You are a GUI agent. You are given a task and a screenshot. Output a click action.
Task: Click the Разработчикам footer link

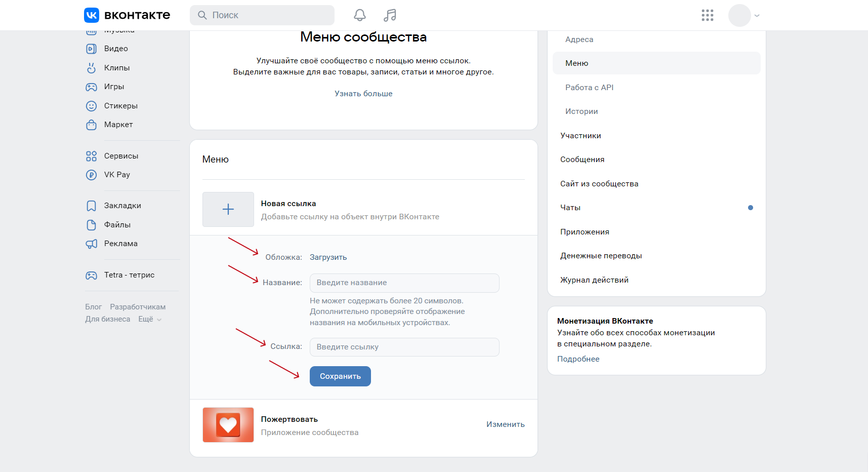[x=138, y=307]
